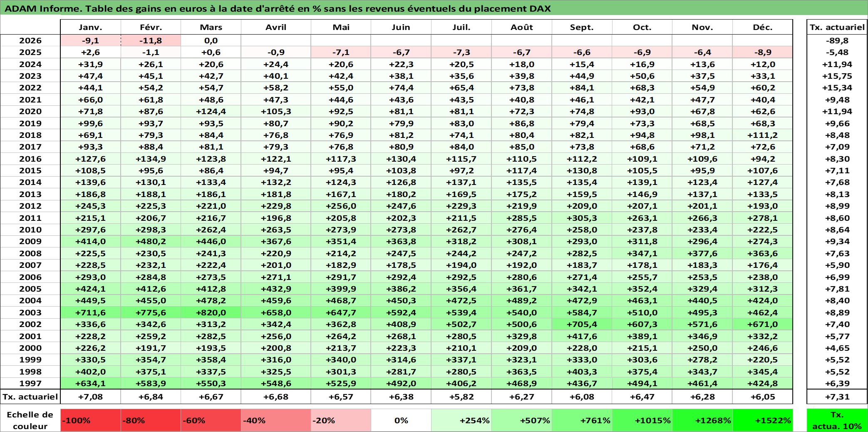Click the Nov. column header

[702, 27]
